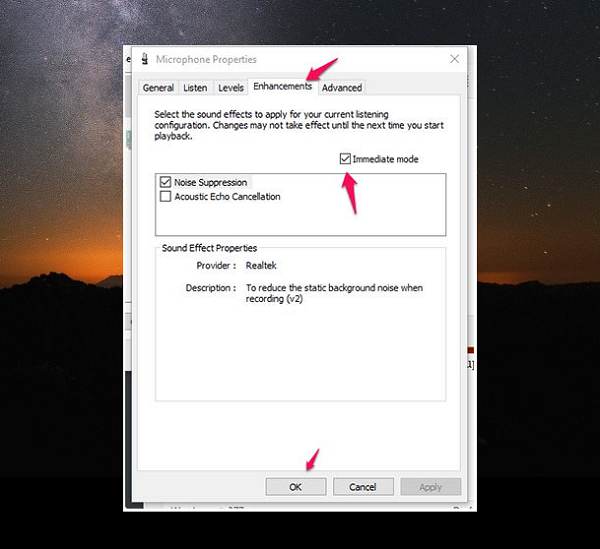The height and width of the screenshot is (549, 600).
Task: Click the microphone icon in the title bar
Action: (x=144, y=60)
